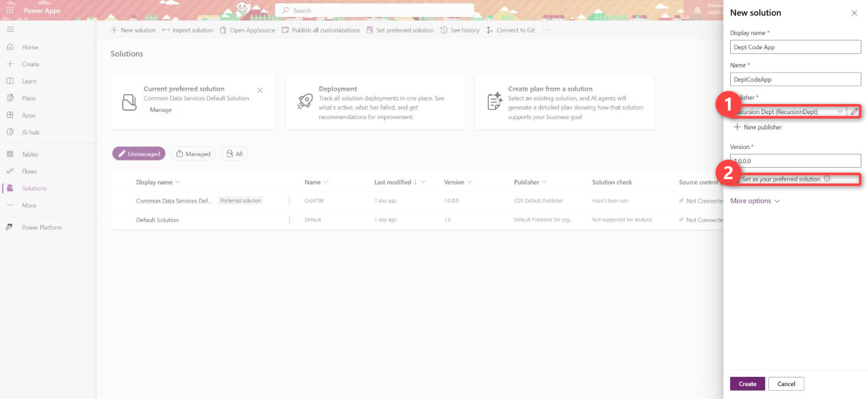Focus the top Search box
868x399 pixels.
pos(374,11)
